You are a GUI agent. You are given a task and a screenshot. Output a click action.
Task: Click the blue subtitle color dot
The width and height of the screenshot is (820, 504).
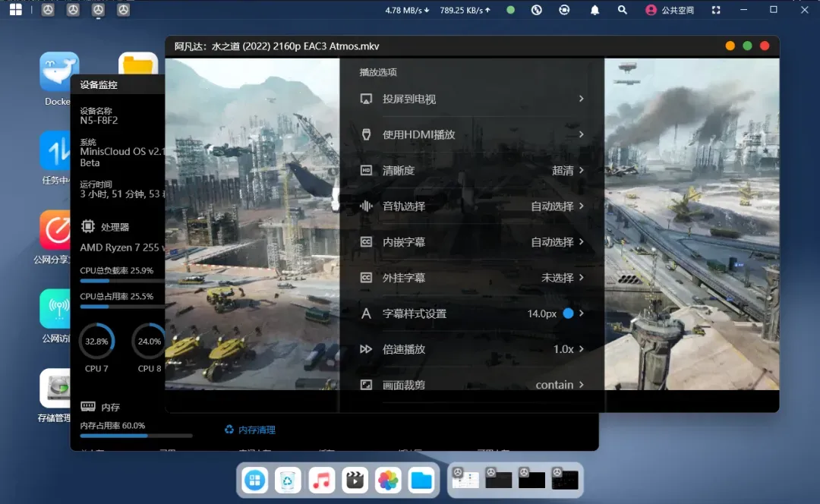(x=568, y=313)
